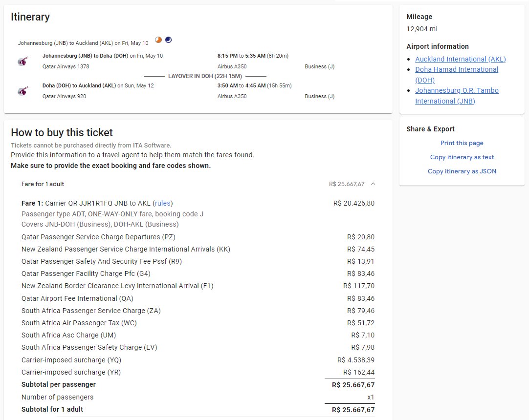The height and width of the screenshot is (420, 529).
Task: Open Johannesburg O.R. Tambo International link
Action: [457, 95]
